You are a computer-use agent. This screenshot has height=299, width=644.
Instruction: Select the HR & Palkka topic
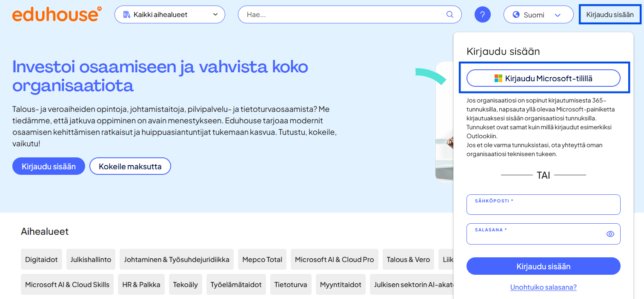tap(141, 285)
